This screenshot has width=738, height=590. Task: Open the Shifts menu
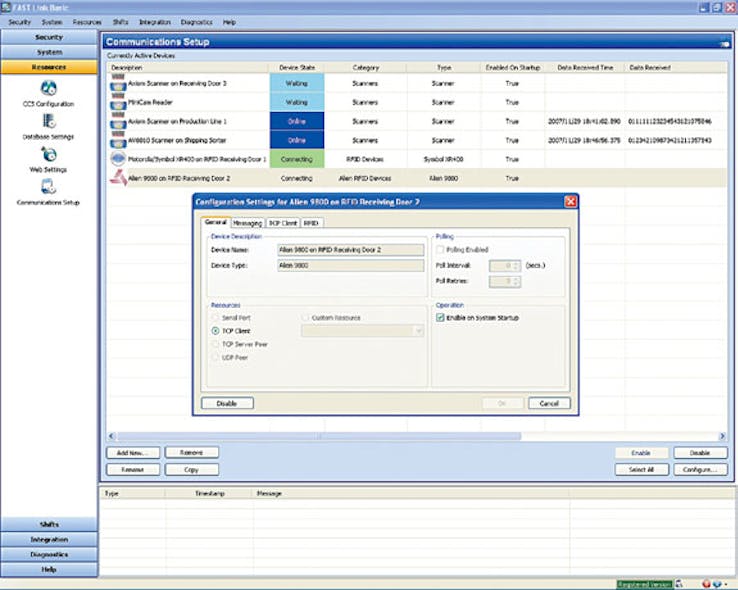(x=120, y=22)
